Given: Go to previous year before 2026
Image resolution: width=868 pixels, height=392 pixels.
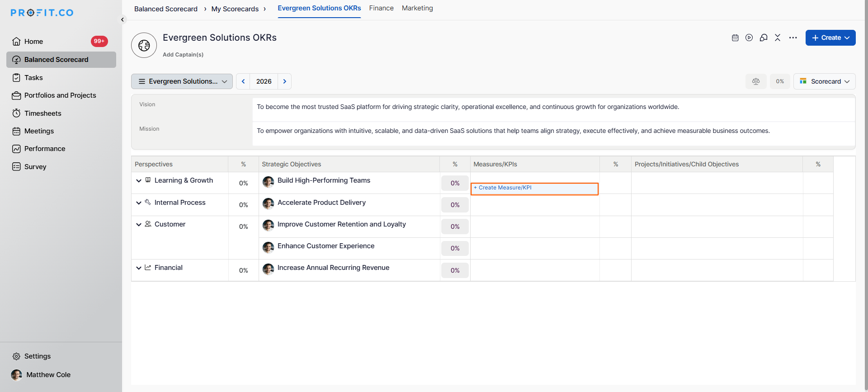Looking at the screenshot, I should point(243,81).
